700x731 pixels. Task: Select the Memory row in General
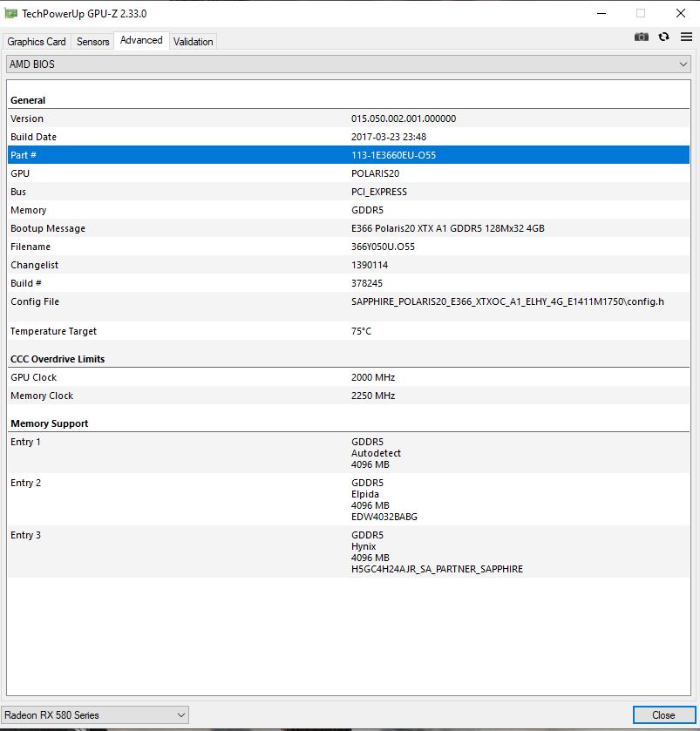point(349,210)
